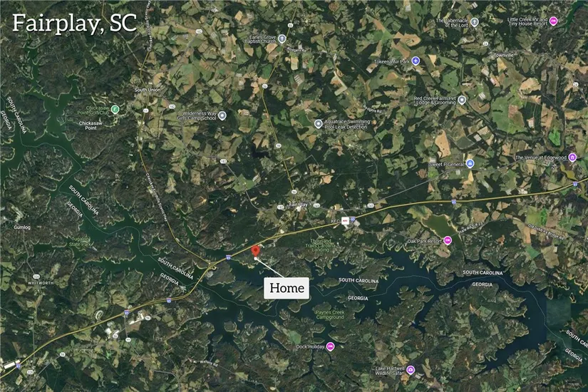Select the Chickasaw Point Golf Club marker
Image resolution: width=588 pixels, height=392 pixels.
115,110
